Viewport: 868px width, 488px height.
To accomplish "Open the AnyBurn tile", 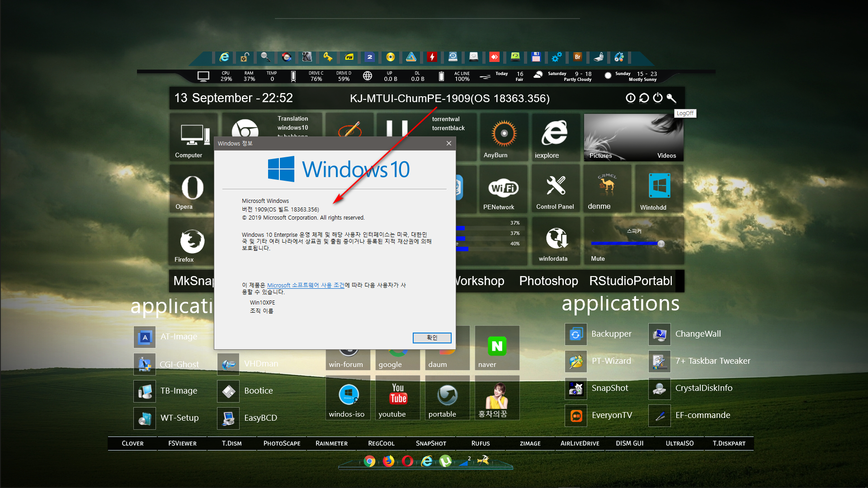I will tap(504, 137).
